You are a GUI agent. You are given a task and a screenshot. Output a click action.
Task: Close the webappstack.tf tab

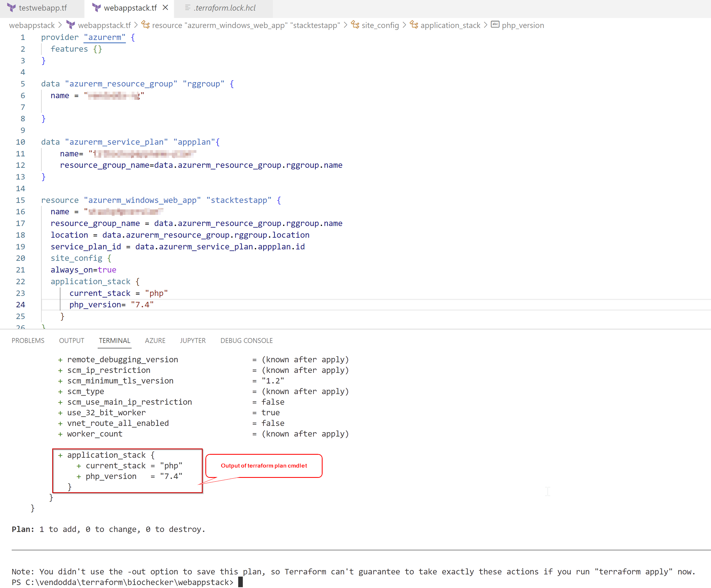coord(165,7)
